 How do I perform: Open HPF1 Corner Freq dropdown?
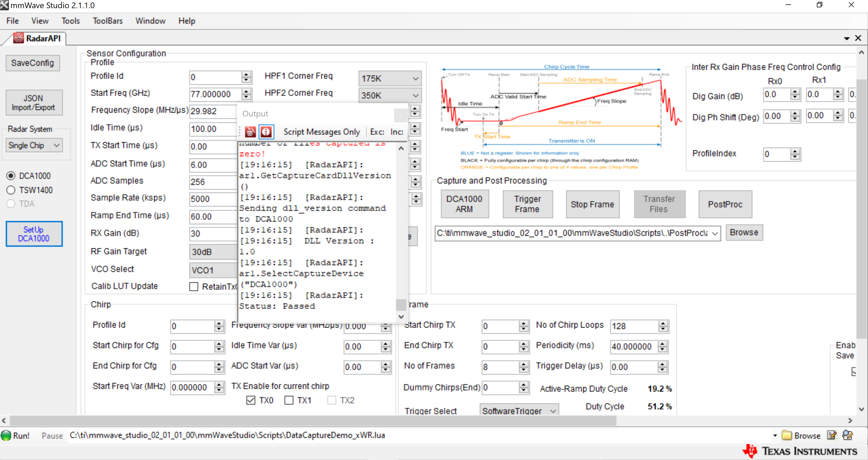pyautogui.click(x=390, y=79)
